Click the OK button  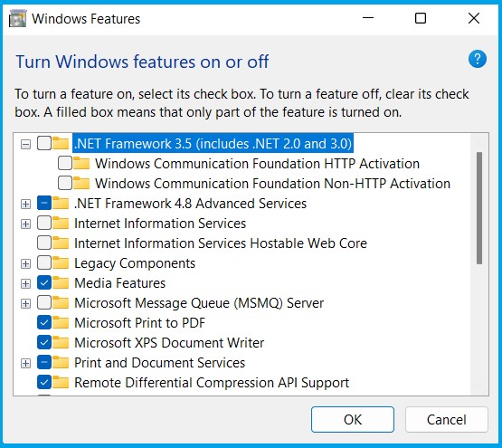pyautogui.click(x=353, y=419)
